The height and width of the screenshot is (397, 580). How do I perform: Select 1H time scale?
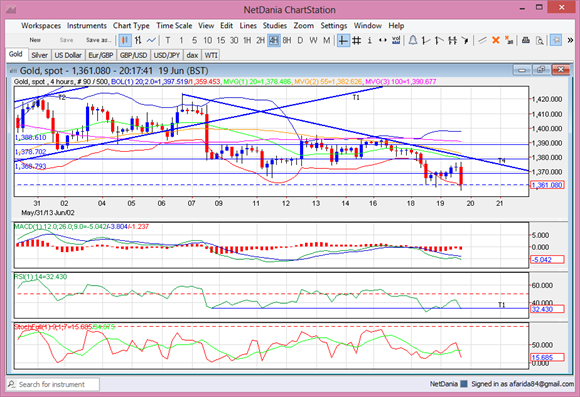(247, 40)
